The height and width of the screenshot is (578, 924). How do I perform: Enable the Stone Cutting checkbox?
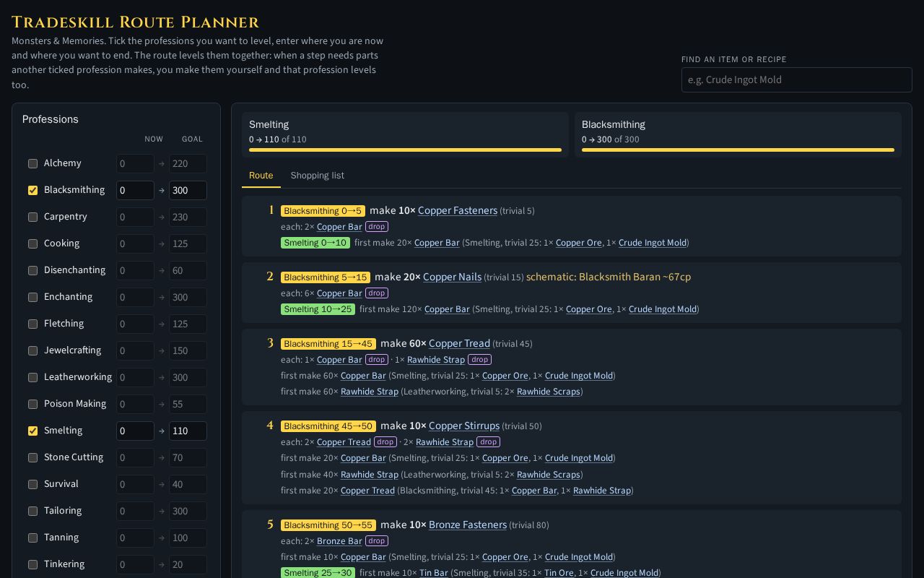pyautogui.click(x=32, y=457)
